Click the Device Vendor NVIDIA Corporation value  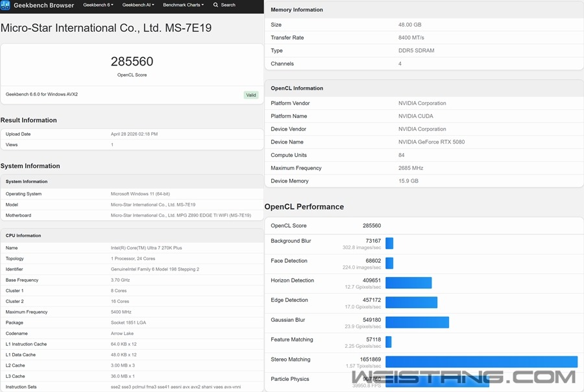tap(422, 129)
